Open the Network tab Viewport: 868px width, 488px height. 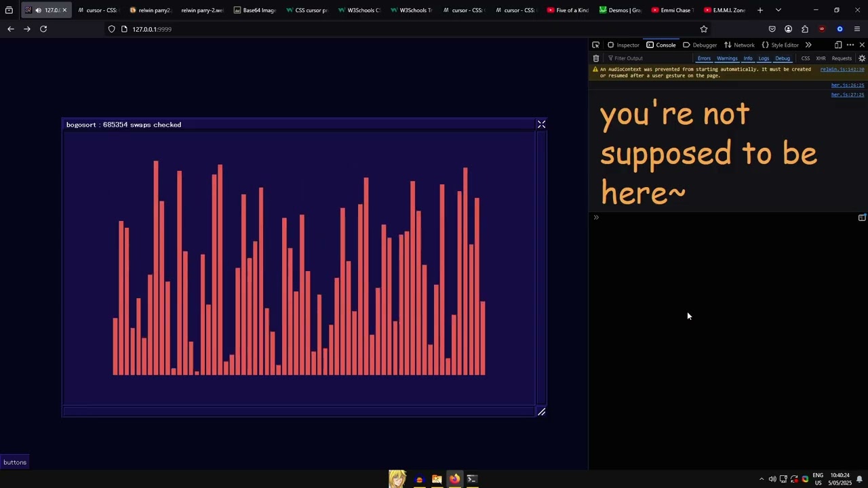tap(739, 45)
